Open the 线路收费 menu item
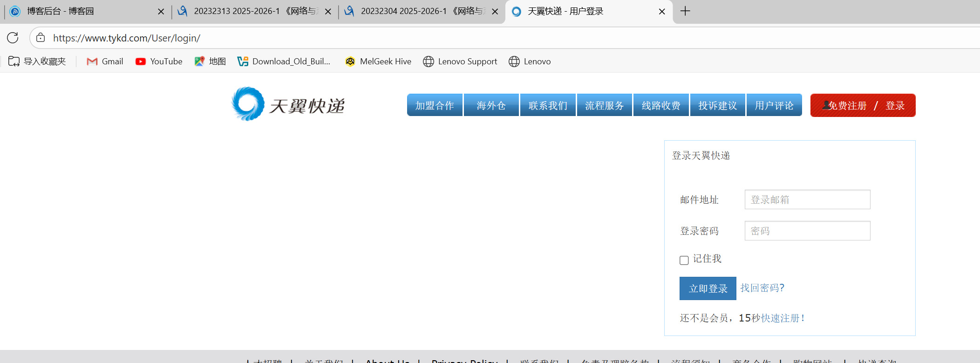 tap(661, 105)
